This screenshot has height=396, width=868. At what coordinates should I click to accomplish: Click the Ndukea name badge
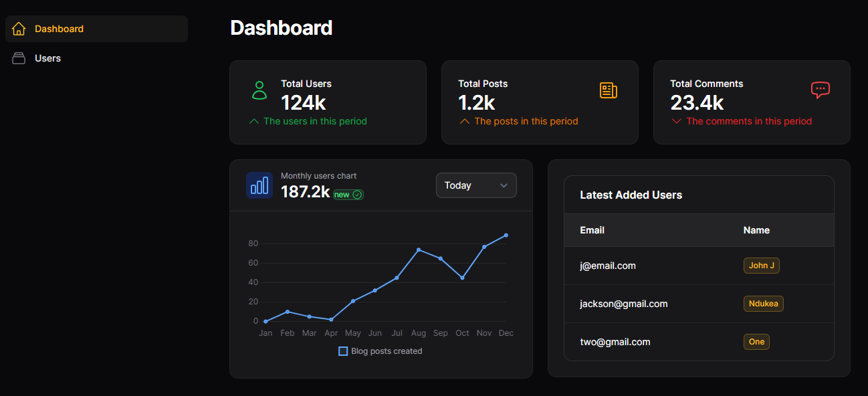(x=763, y=304)
